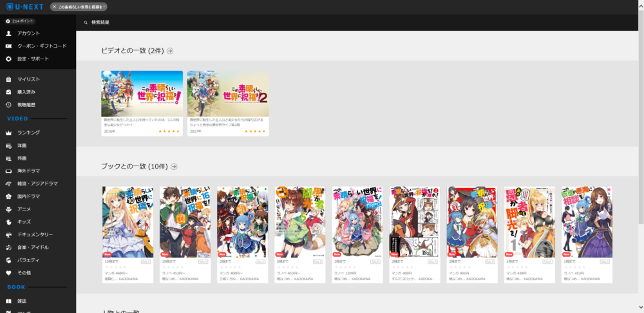Open 視聴履歴 via the clock icon
The width and height of the screenshot is (644, 313).
coord(8,105)
